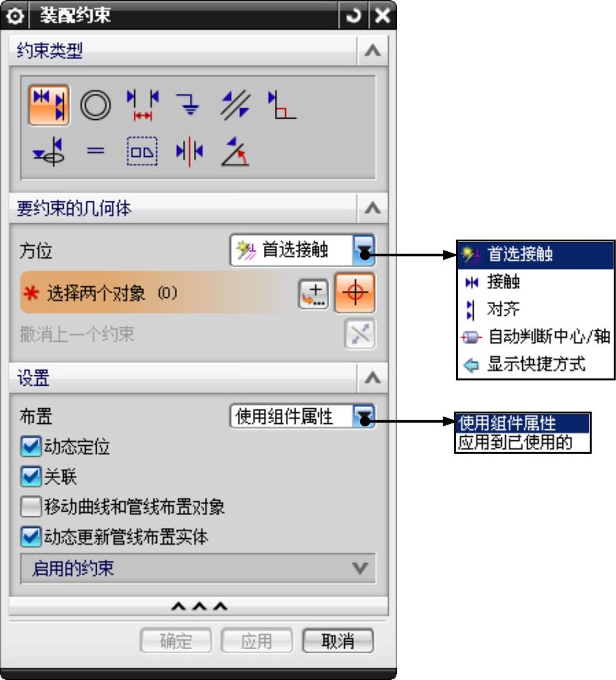This screenshot has height=680, width=616.
Task: Choose the Perpendicular constraint icon
Action: click(282, 105)
